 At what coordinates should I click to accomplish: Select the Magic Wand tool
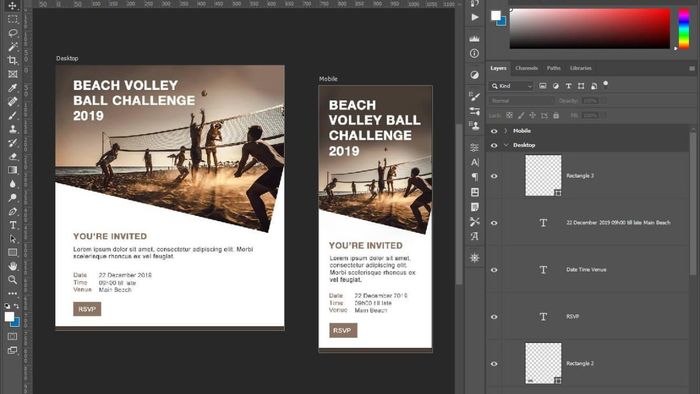tap(12, 46)
